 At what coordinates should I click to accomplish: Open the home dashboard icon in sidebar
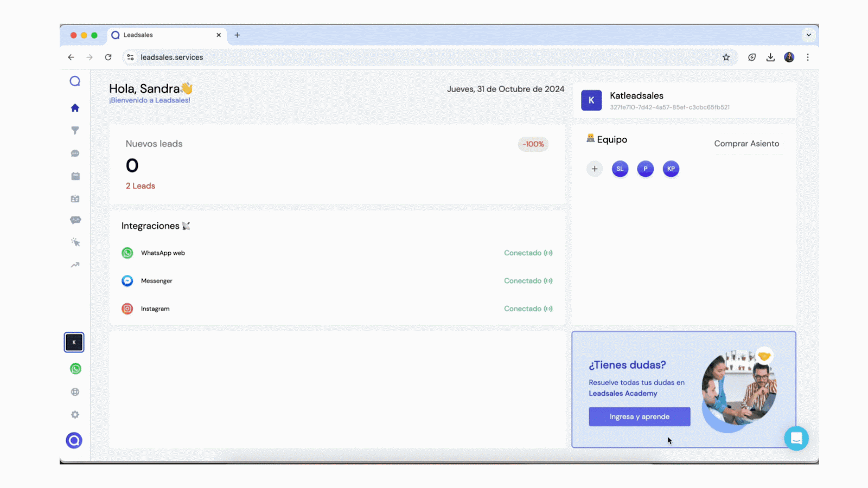point(75,108)
